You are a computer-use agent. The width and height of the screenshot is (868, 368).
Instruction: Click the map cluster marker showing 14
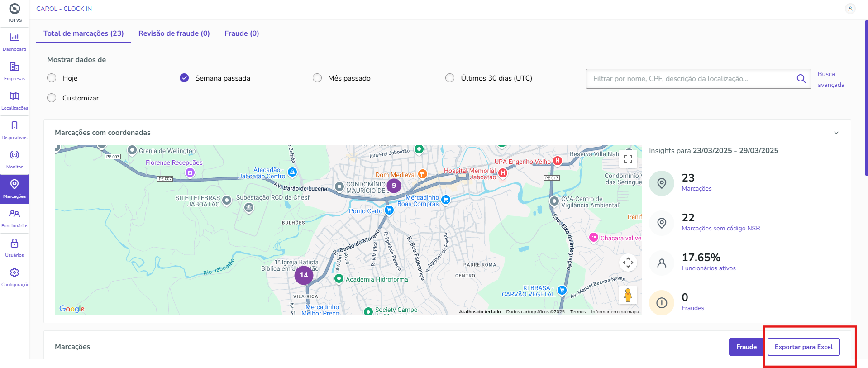click(x=304, y=275)
